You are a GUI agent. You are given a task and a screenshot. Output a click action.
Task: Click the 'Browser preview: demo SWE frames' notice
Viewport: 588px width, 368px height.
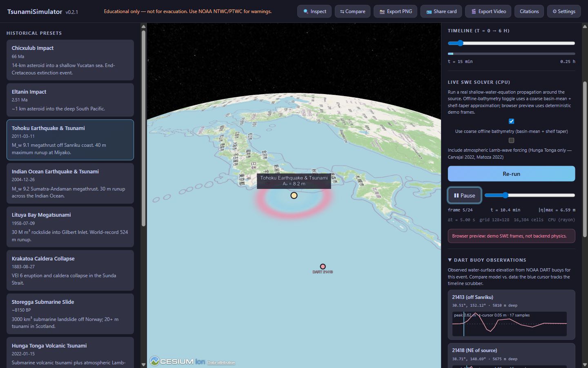511,236
